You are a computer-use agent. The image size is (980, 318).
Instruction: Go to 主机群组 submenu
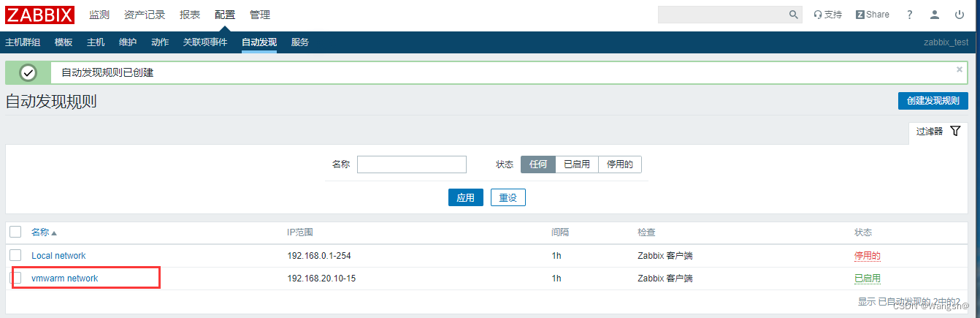tap(23, 42)
